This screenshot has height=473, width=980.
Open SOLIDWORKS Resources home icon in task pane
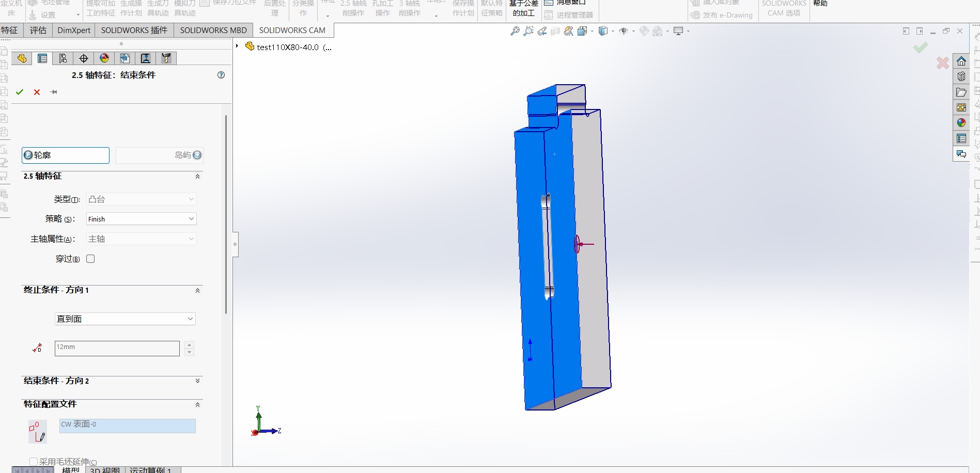point(961,61)
